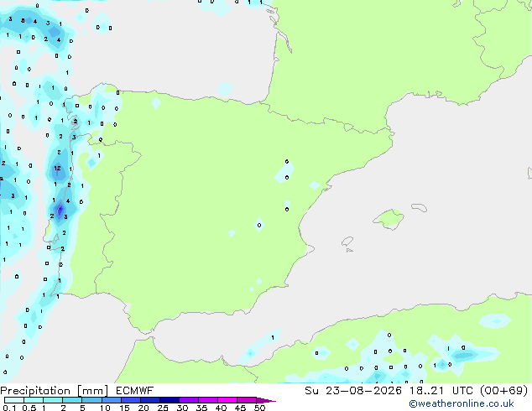The width and height of the screenshot is (532, 411).
Task: Click legend scale value '35'
Action: 201,408
